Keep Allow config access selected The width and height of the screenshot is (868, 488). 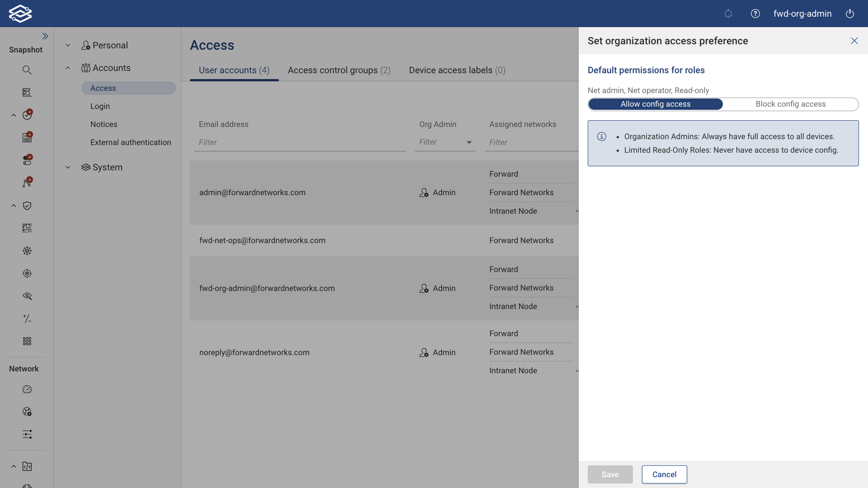(x=656, y=104)
